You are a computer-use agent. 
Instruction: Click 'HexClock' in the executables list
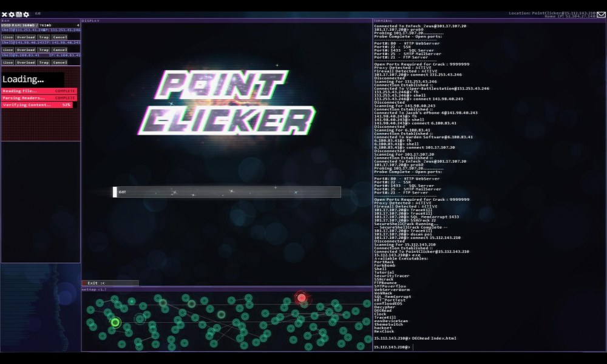pyautogui.click(x=384, y=332)
